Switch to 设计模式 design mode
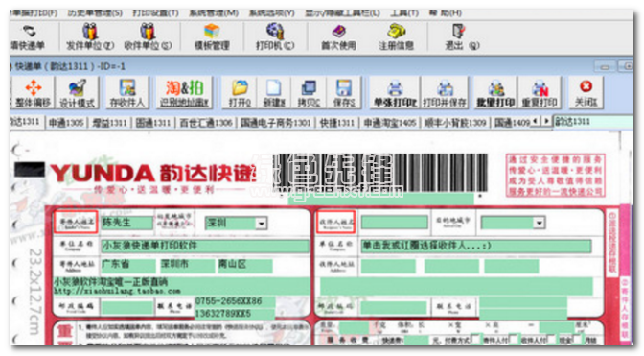644x356 pixels. click(x=77, y=93)
